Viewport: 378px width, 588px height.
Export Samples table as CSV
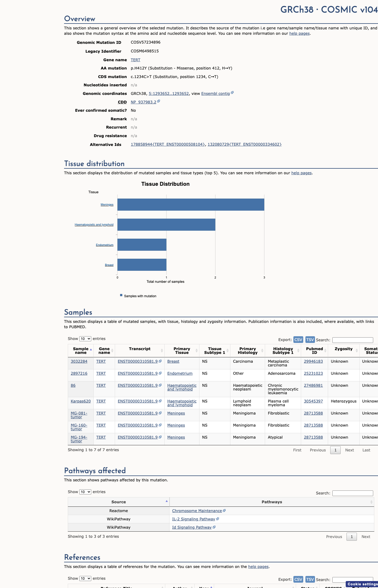[x=298, y=339]
